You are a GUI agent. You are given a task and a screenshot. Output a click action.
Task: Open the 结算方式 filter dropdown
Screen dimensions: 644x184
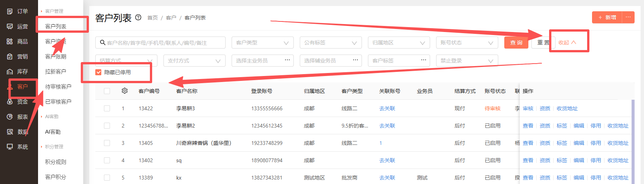point(126,60)
